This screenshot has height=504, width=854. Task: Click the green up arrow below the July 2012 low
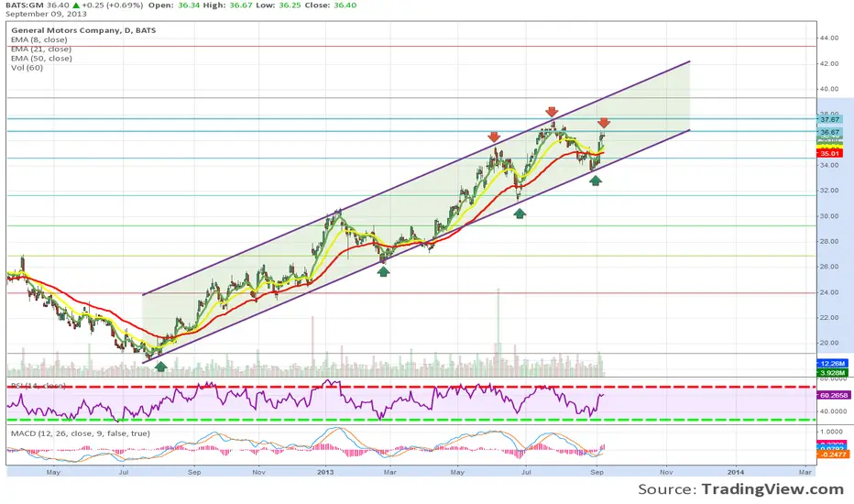(x=160, y=367)
